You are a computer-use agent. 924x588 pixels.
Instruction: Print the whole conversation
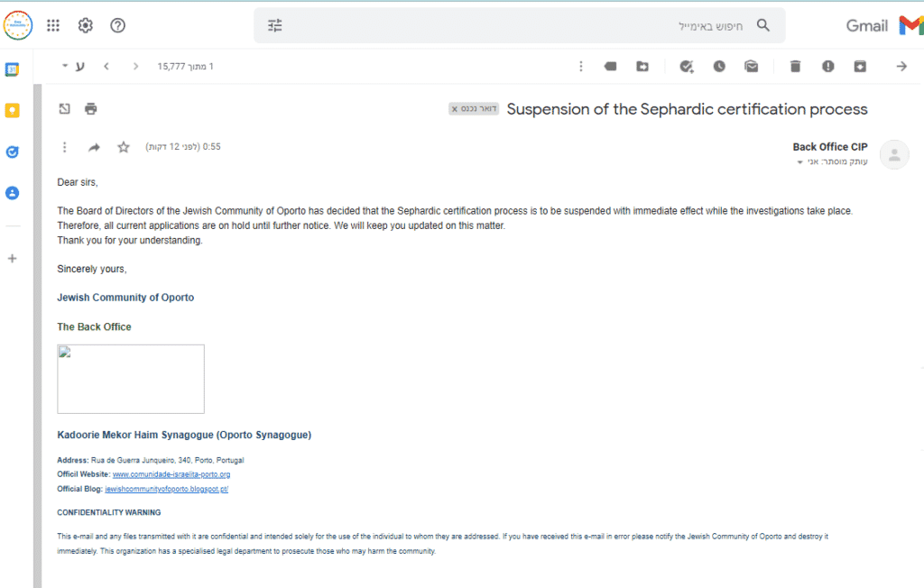pyautogui.click(x=91, y=108)
